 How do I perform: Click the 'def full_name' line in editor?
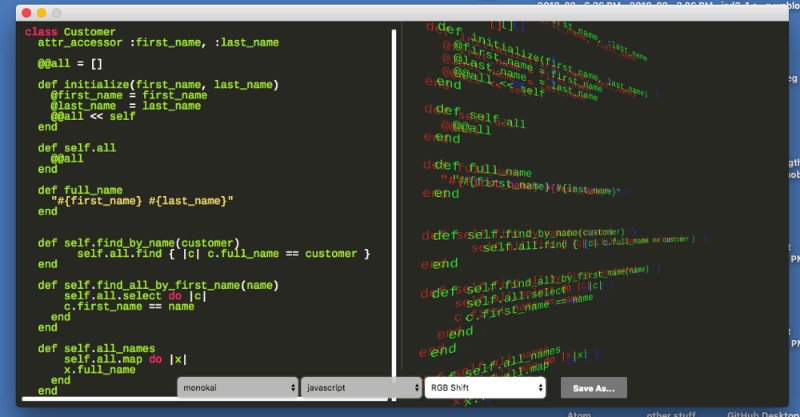80,189
